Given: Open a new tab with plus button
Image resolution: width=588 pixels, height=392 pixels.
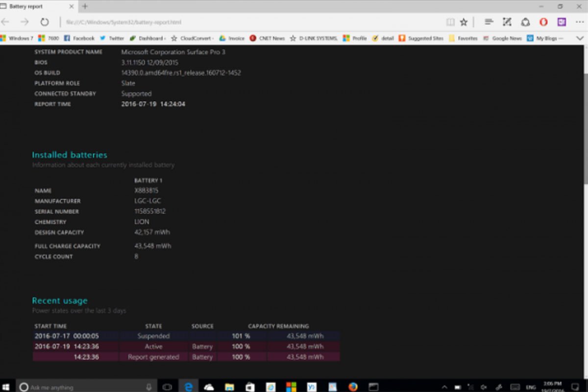Looking at the screenshot, I should coord(85,6).
